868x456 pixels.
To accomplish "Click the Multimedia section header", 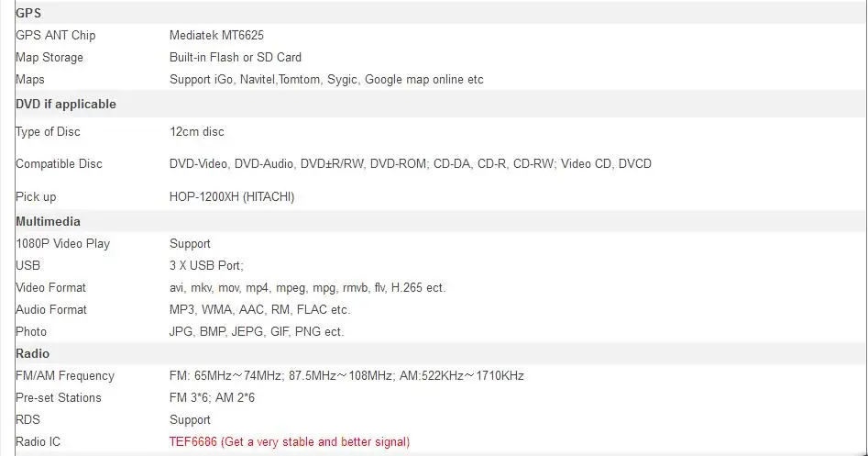I will 48,222.
